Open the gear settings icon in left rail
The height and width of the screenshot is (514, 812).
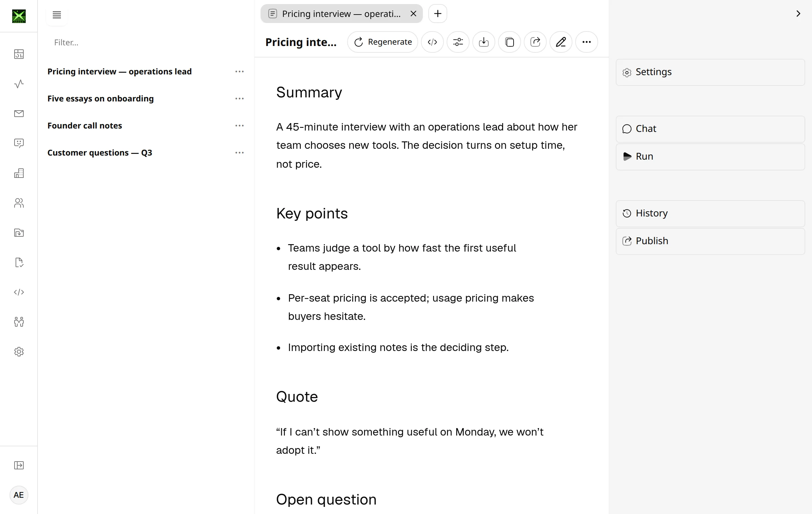19,352
